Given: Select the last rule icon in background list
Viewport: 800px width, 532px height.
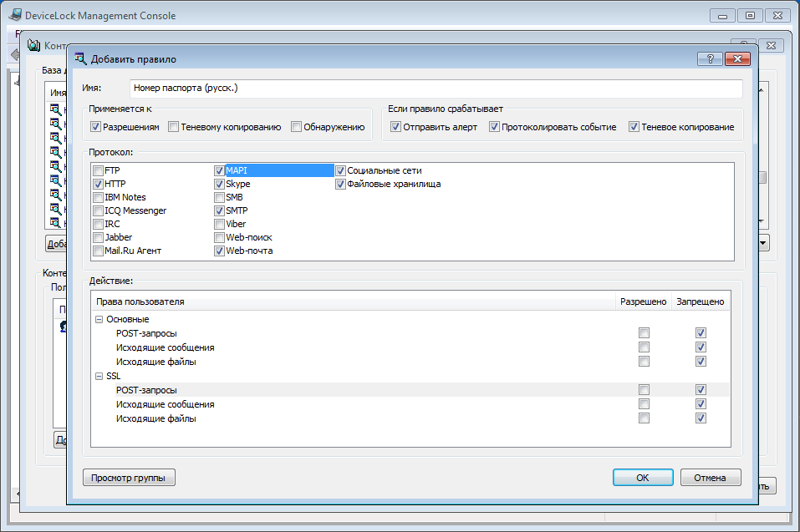Looking at the screenshot, I should pyautogui.click(x=55, y=222).
